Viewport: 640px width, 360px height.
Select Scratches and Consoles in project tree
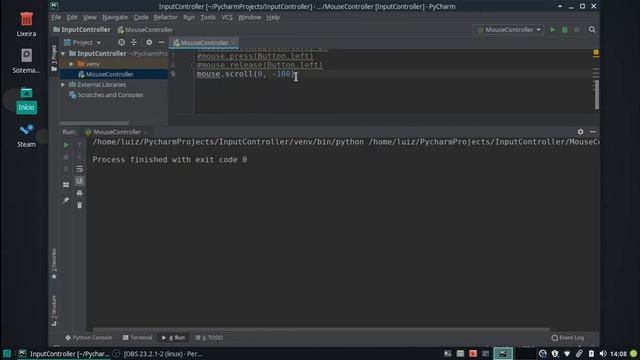click(x=106, y=95)
